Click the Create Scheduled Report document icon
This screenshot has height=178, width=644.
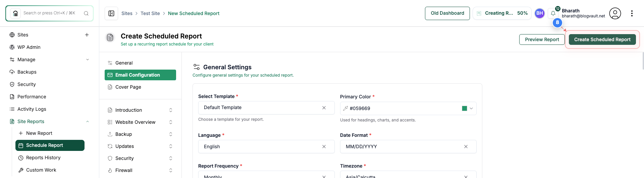pos(110,37)
